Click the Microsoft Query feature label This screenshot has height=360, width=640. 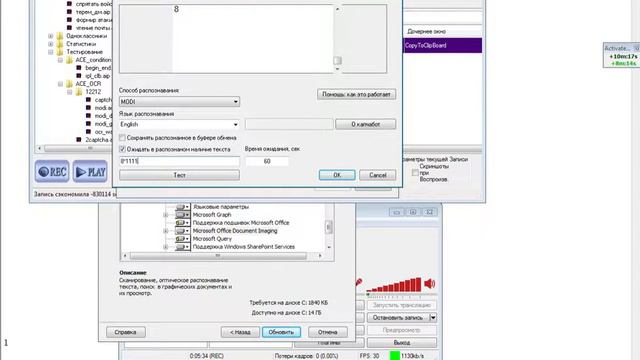(x=212, y=239)
